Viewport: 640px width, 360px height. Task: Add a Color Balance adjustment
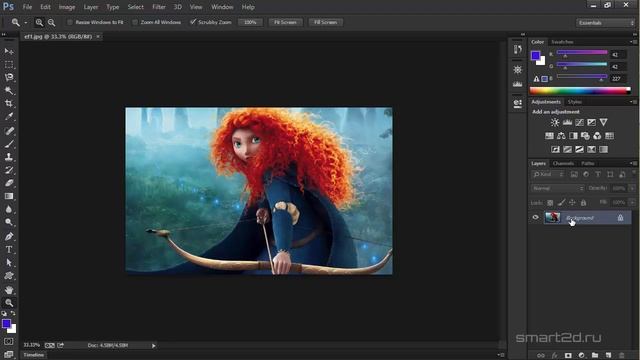tap(561, 136)
